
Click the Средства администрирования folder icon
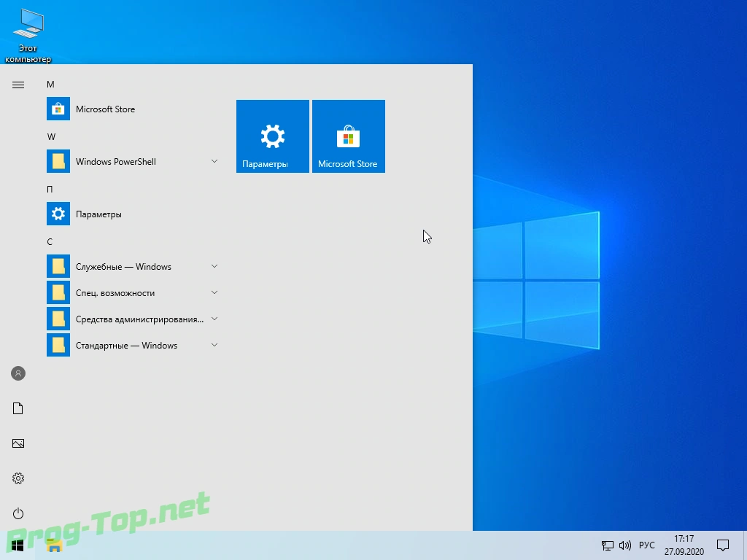click(58, 319)
